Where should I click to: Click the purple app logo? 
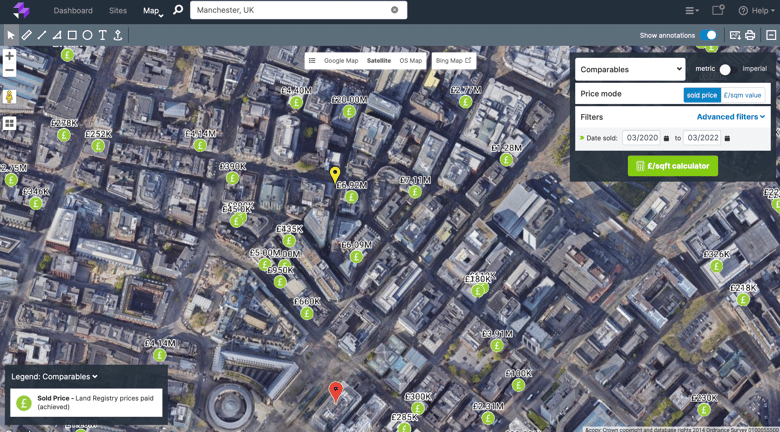point(22,10)
